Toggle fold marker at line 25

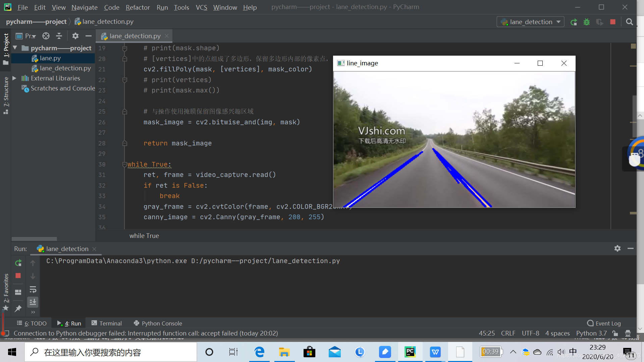click(124, 112)
